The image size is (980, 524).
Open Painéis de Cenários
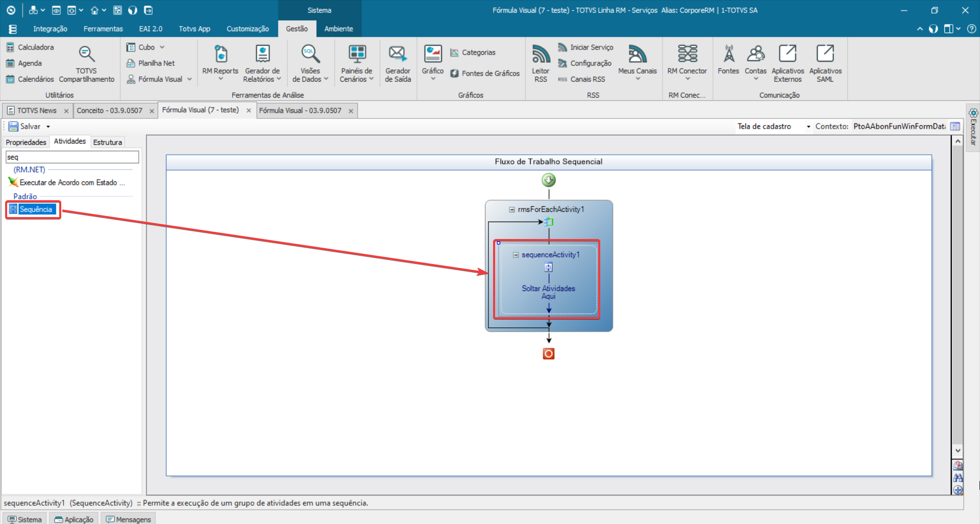(x=356, y=64)
